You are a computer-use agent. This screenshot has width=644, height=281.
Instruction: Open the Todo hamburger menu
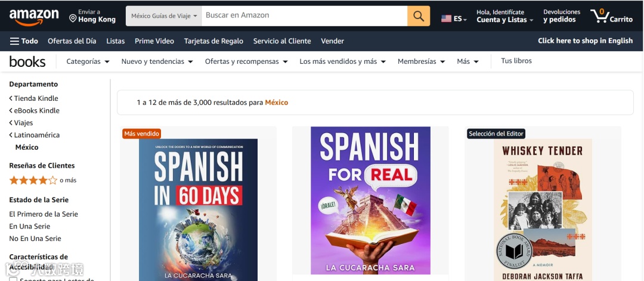click(24, 41)
